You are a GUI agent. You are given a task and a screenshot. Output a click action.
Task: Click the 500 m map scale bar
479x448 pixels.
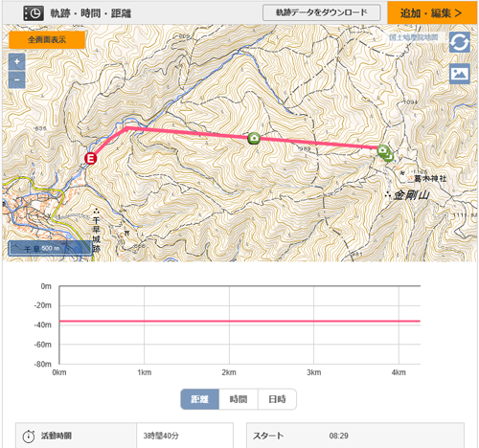click(51, 248)
